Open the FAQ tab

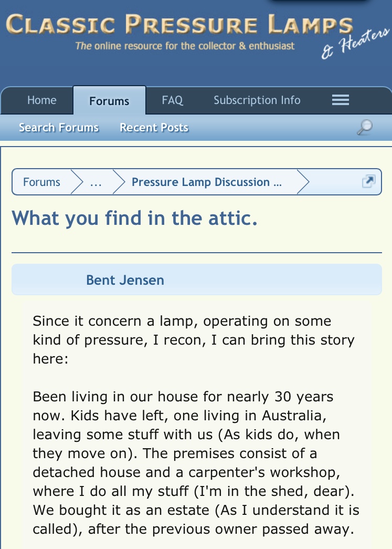pyautogui.click(x=172, y=100)
